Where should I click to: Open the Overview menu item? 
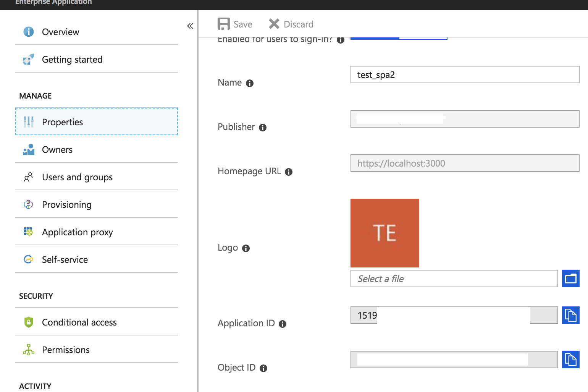point(97,32)
